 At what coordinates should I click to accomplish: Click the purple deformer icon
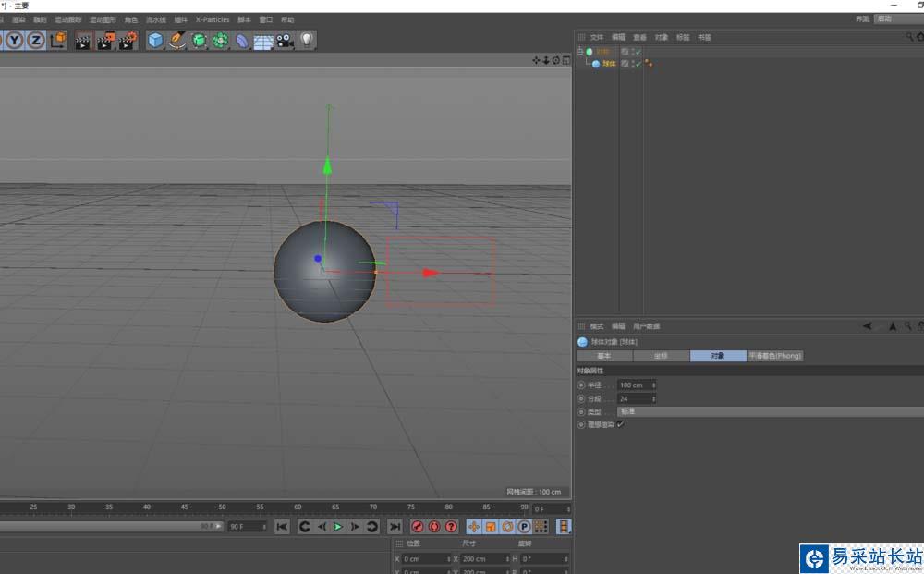[x=241, y=41]
